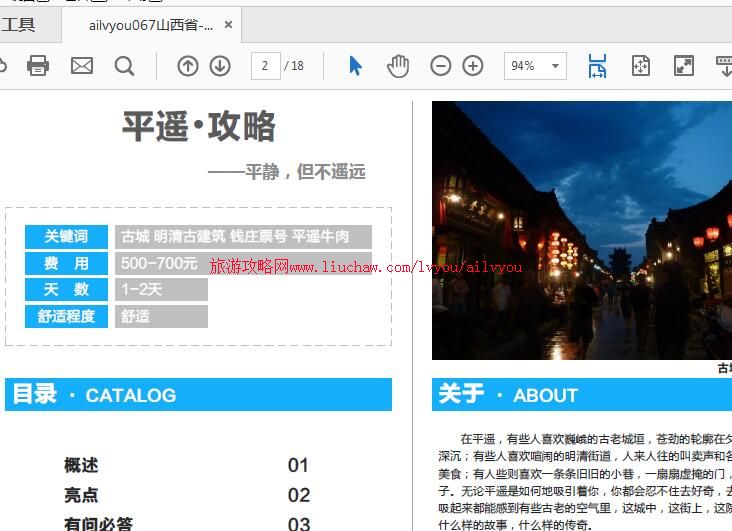Zoom in with the plus button

click(x=473, y=66)
